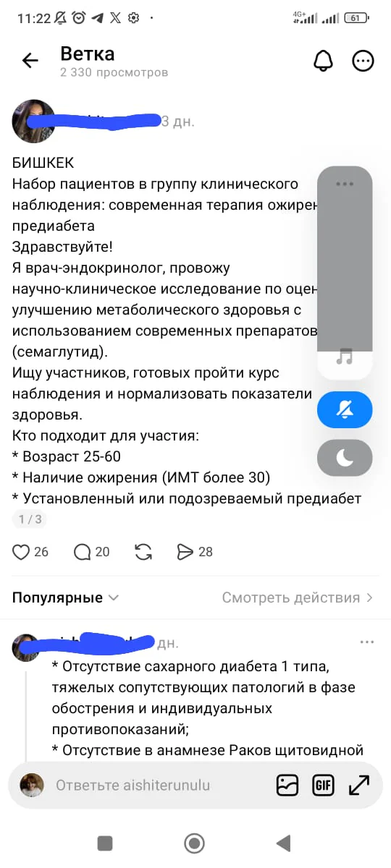Open thread notifications bell icon

pos(323,61)
